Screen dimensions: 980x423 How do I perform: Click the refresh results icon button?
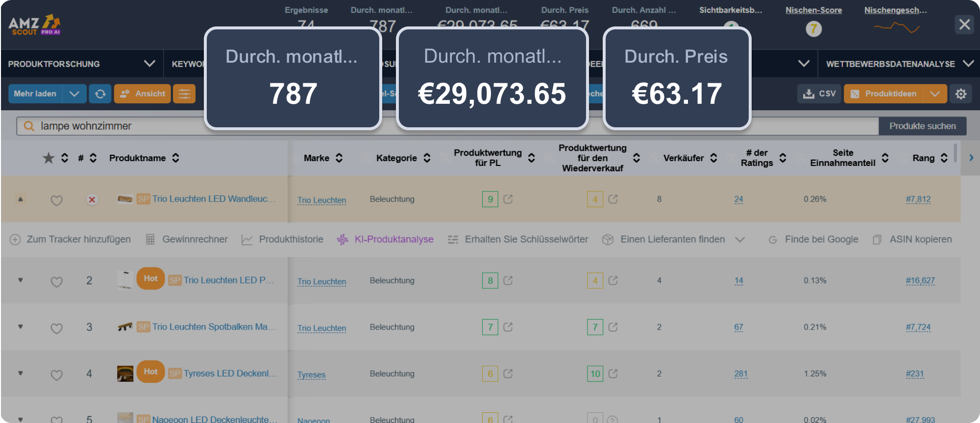100,94
